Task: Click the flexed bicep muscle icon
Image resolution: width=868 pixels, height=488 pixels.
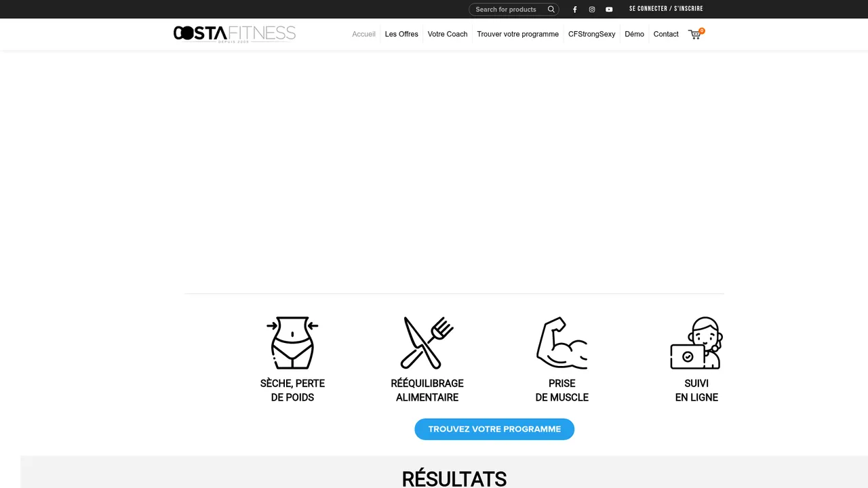Action: pyautogui.click(x=561, y=343)
